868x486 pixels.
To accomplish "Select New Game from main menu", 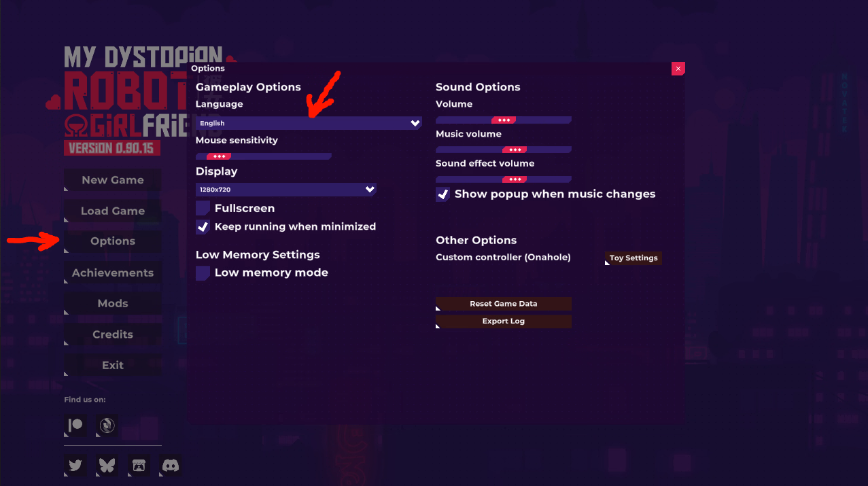I will click(113, 180).
